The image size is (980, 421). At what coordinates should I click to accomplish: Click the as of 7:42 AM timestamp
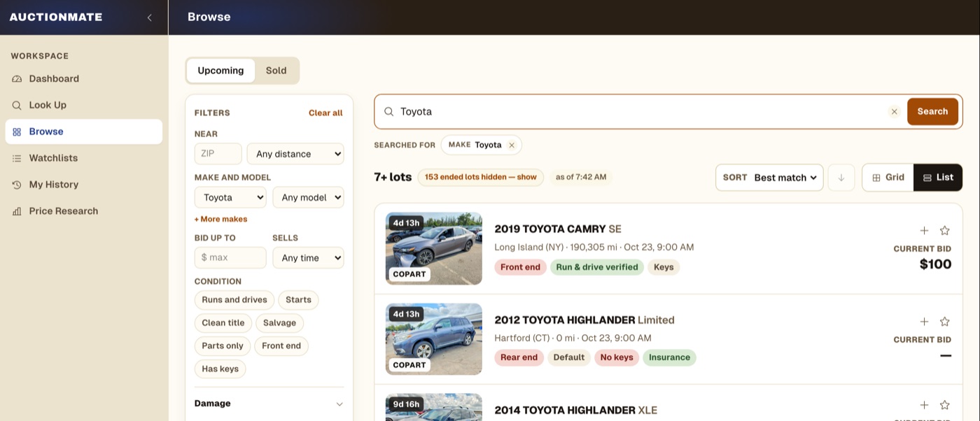tap(581, 177)
